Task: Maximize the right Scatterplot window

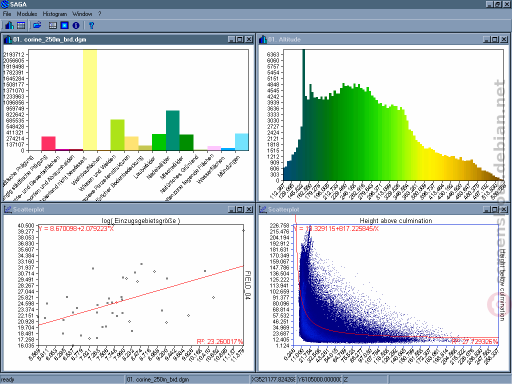Action: pyautogui.click(x=495, y=209)
